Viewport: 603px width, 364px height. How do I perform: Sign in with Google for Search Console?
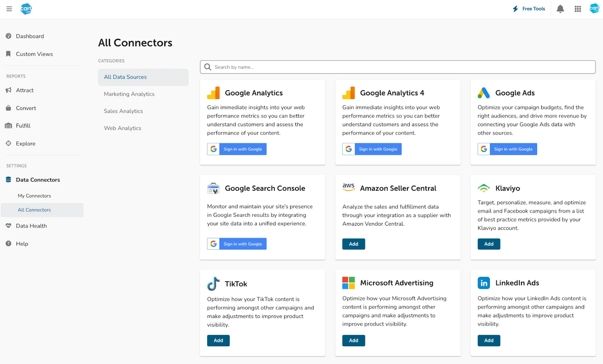(x=237, y=244)
